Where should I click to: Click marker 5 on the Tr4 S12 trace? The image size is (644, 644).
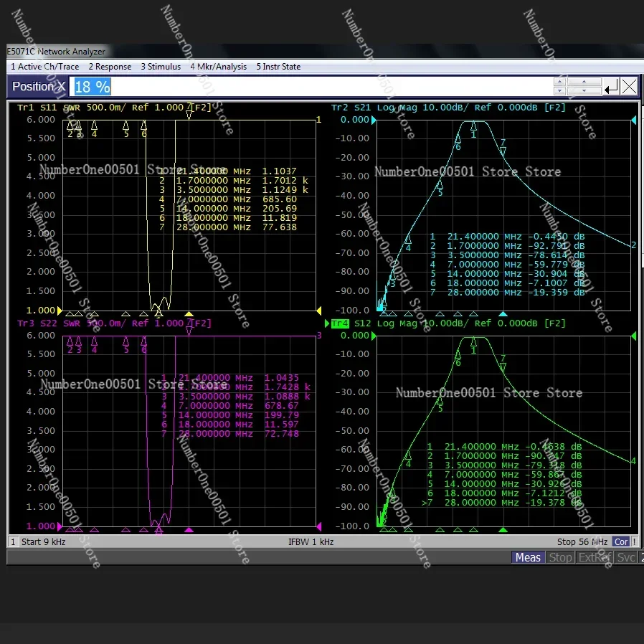[x=440, y=404]
